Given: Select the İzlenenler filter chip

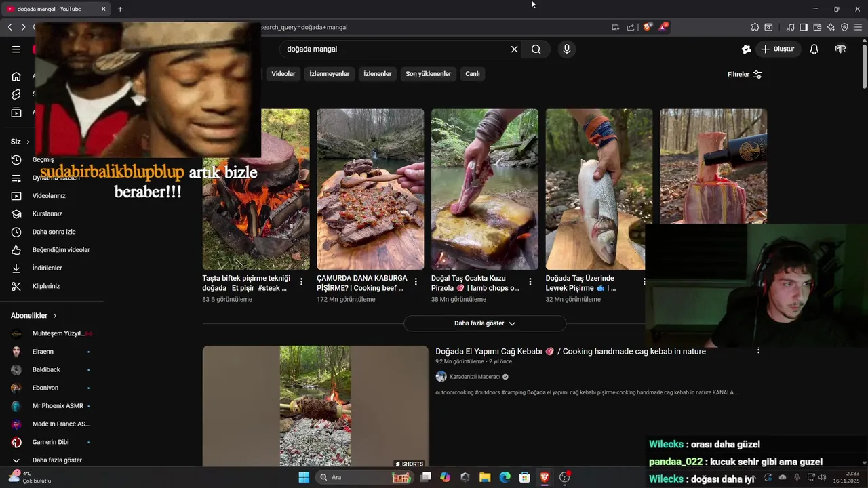Looking at the screenshot, I should click(378, 73).
